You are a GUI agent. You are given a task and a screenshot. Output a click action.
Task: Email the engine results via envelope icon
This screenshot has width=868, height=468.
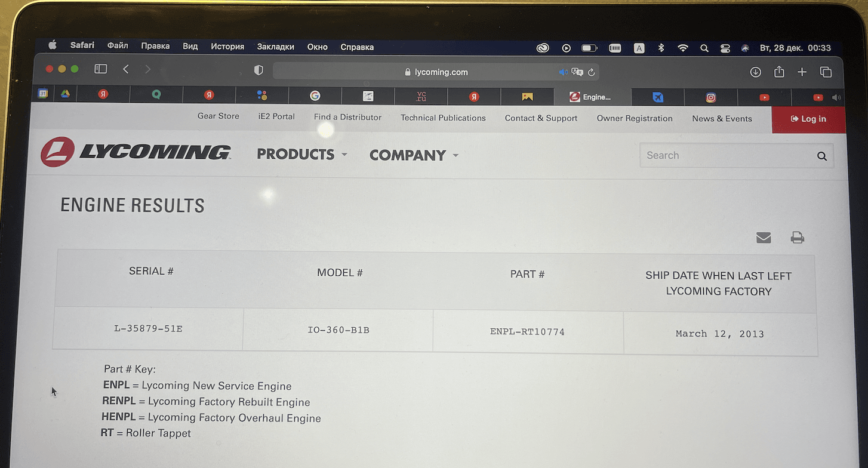tap(764, 238)
